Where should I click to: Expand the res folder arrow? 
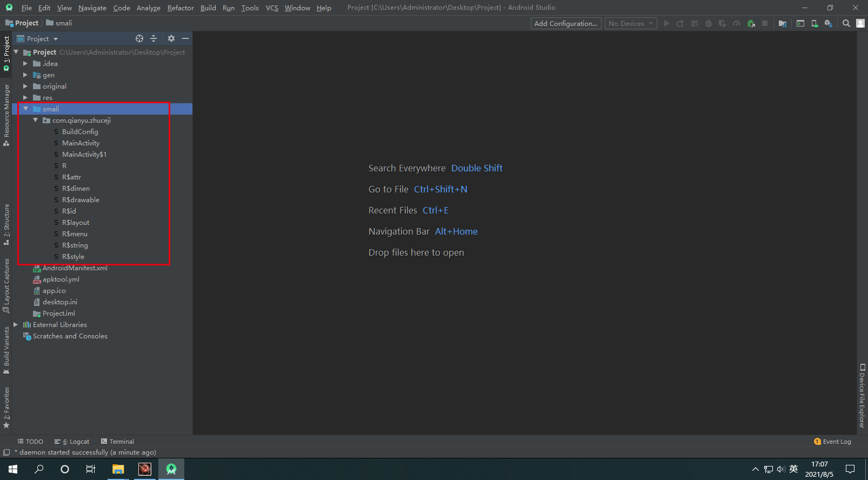25,97
